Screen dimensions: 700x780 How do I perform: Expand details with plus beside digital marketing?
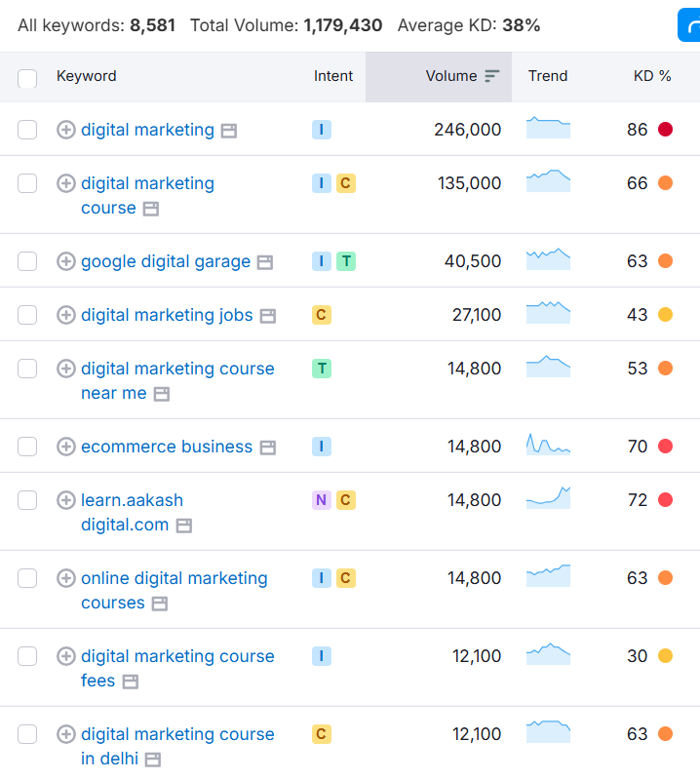(x=66, y=130)
